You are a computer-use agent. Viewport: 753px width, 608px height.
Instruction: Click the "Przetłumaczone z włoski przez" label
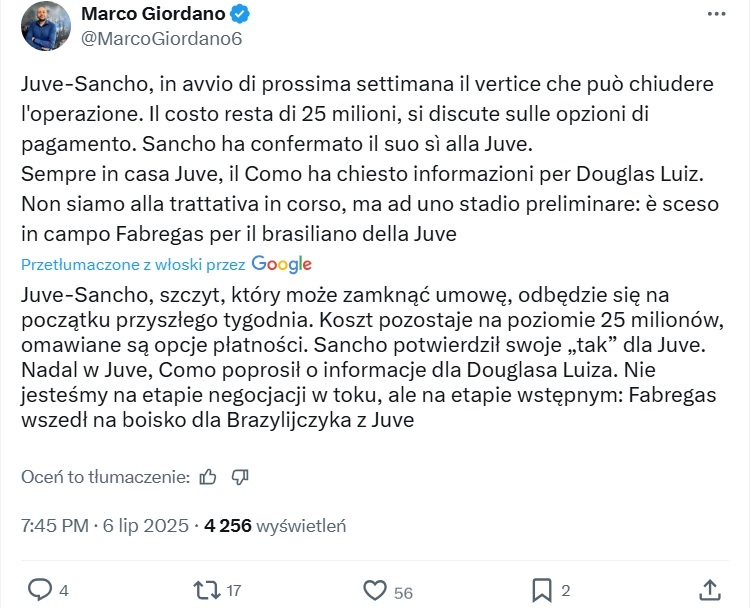pos(134,264)
